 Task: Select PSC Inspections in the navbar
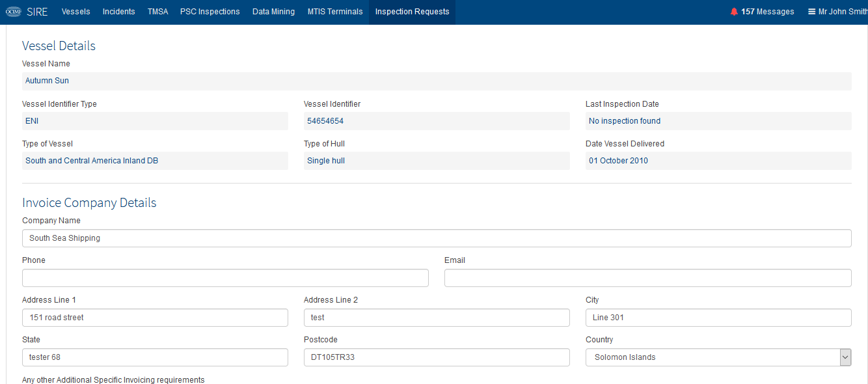(x=210, y=12)
